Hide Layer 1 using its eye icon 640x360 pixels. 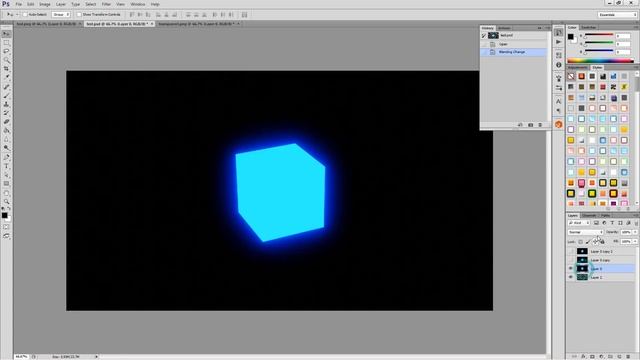pos(571,277)
